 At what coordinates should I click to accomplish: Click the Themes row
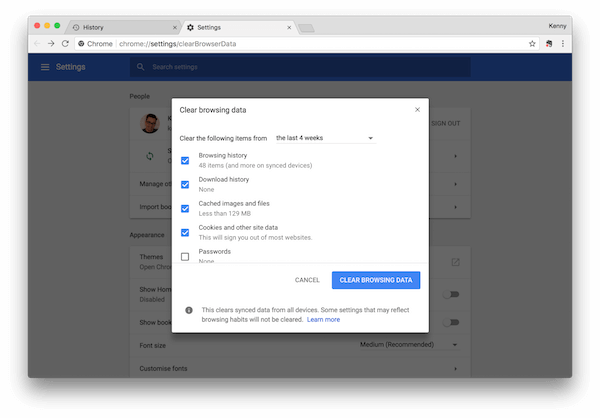pos(300,262)
